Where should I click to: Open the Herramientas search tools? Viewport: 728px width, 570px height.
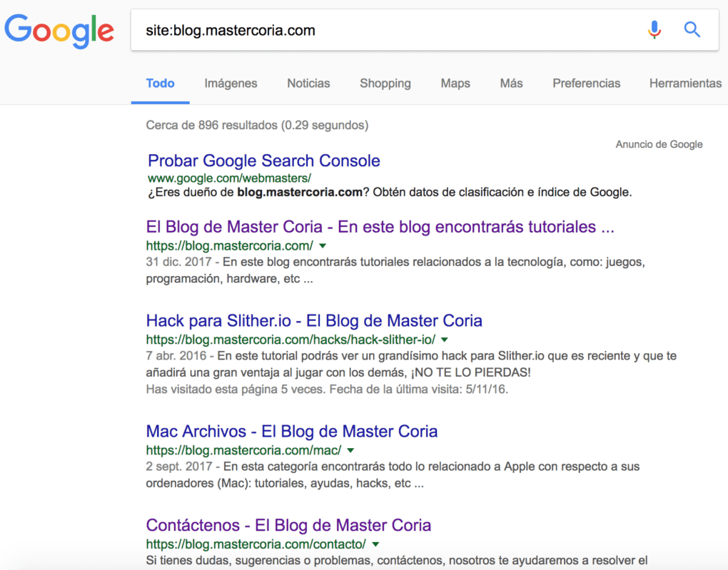tap(685, 83)
